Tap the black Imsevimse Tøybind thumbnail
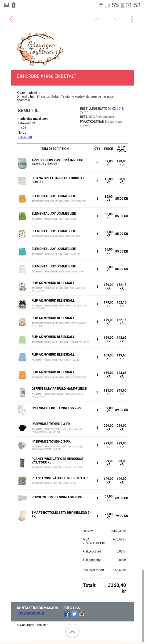The width and height of the screenshot is (145, 644). (x=22, y=428)
